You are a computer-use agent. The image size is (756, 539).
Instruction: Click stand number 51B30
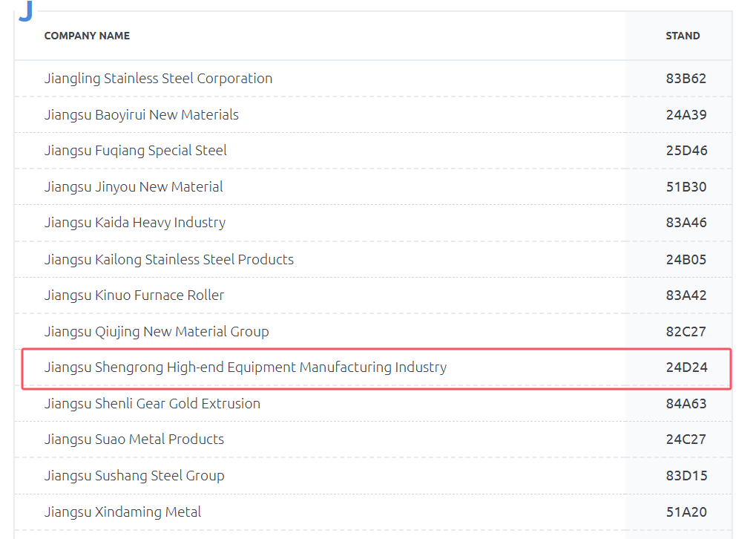[686, 187]
